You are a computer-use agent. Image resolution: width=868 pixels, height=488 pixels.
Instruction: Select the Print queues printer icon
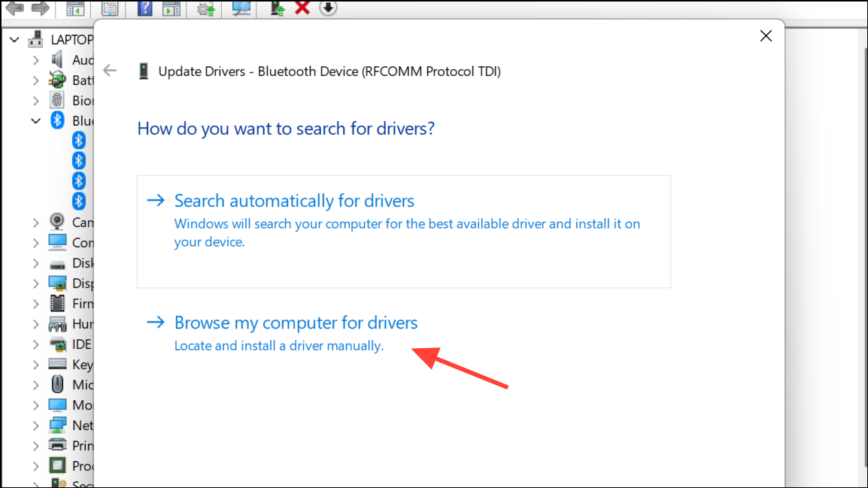(x=57, y=445)
